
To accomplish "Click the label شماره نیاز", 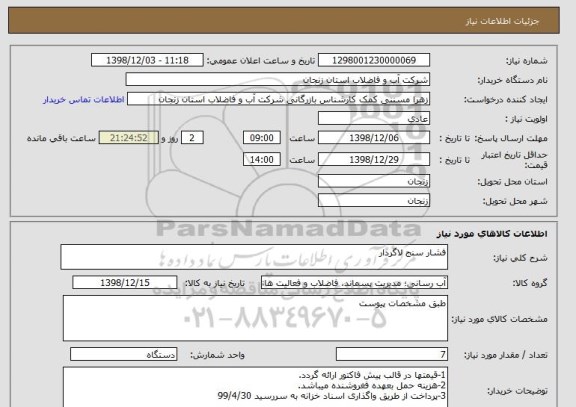I will coord(527,61).
